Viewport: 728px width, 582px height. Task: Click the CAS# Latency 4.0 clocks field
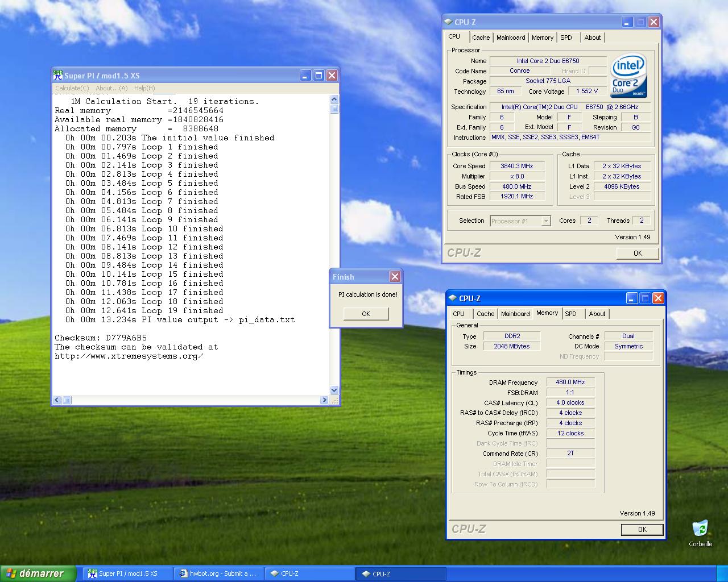[570, 403]
